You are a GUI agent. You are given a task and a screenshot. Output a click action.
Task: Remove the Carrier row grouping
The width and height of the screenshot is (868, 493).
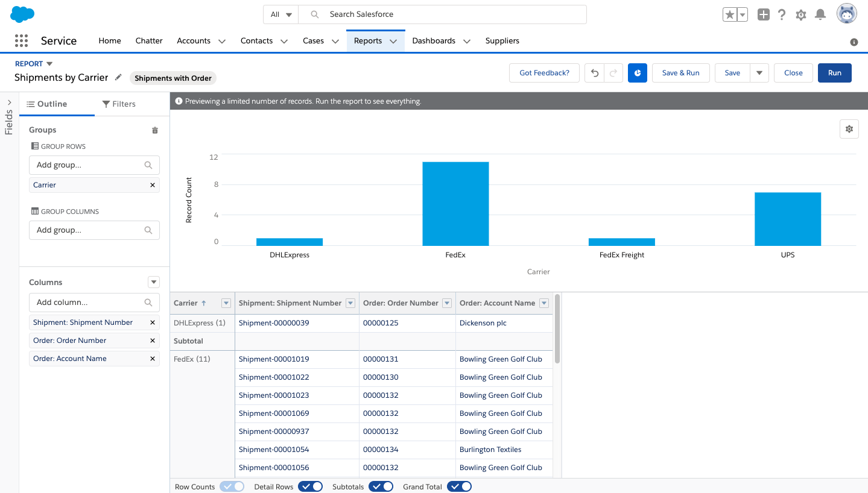pos(153,185)
